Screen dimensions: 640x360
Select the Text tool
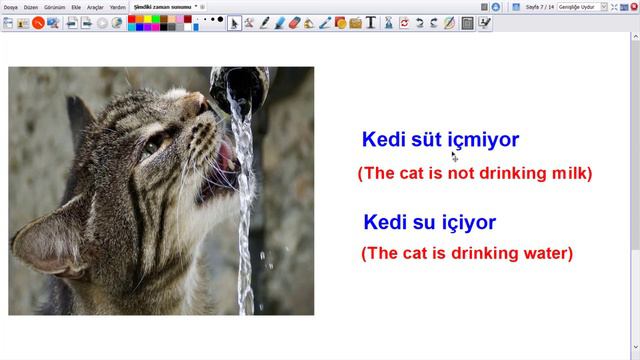pyautogui.click(x=371, y=23)
